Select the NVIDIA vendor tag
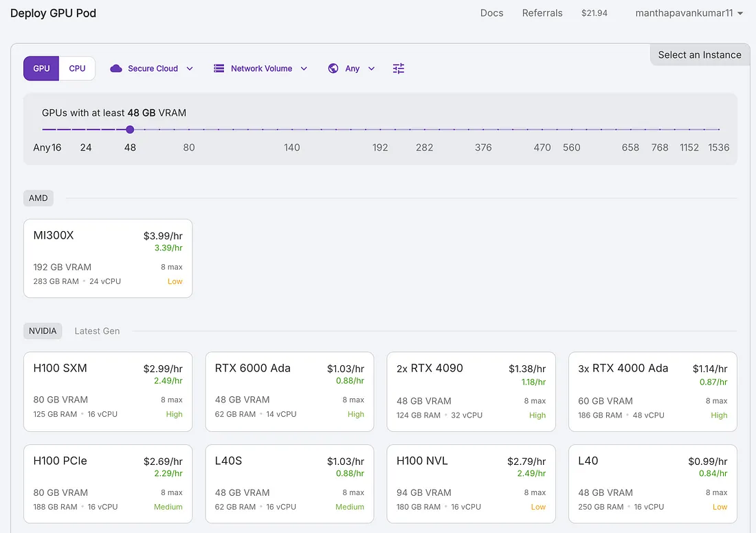 (43, 331)
